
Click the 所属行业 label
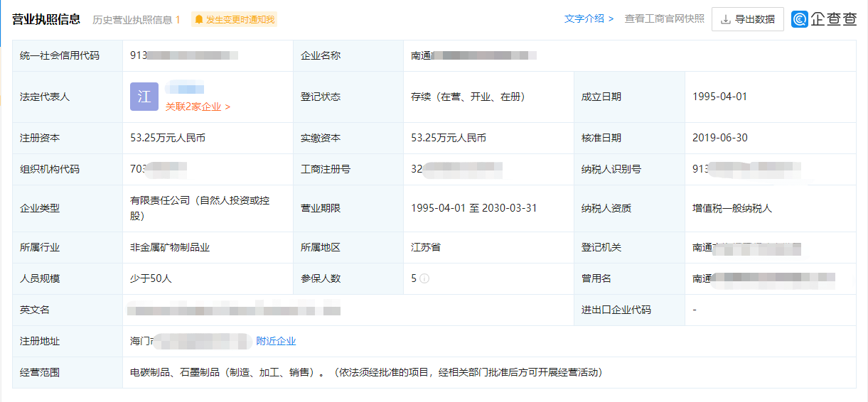click(x=40, y=247)
